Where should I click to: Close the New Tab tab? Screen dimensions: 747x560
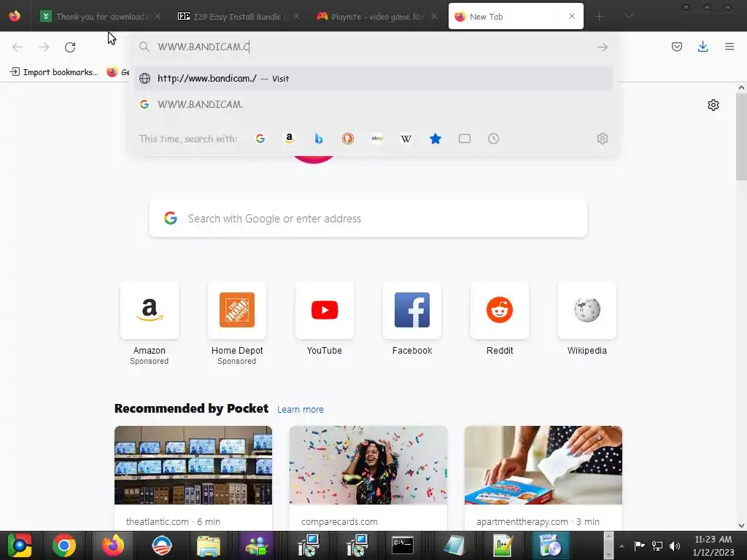click(572, 16)
